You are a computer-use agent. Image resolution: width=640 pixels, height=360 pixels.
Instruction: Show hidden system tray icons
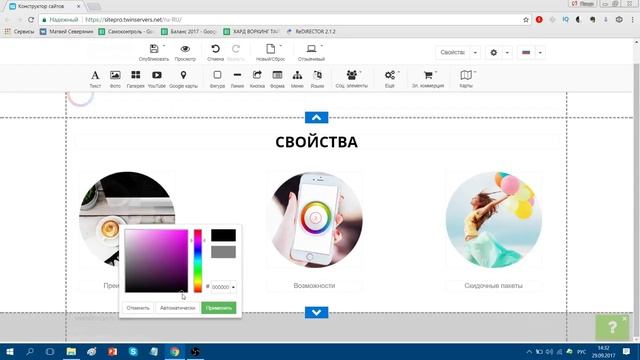pyautogui.click(x=529, y=351)
